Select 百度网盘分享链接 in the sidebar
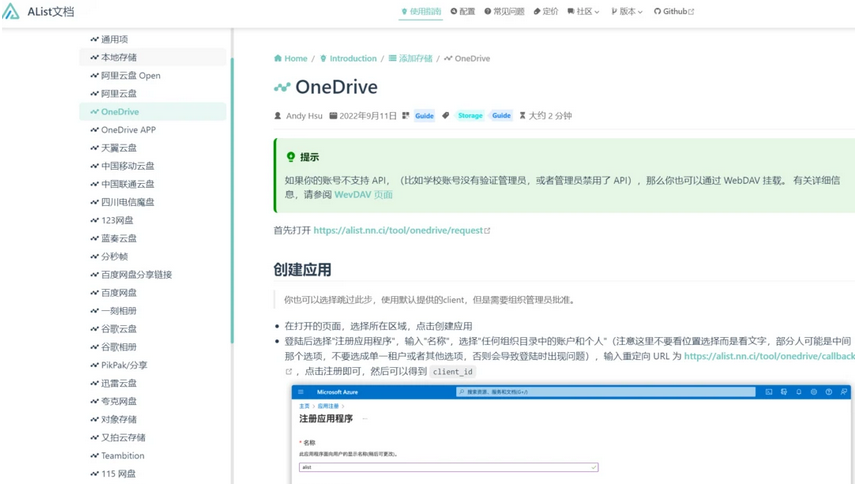Screen dimensions: 857x484 [x=152, y=274]
